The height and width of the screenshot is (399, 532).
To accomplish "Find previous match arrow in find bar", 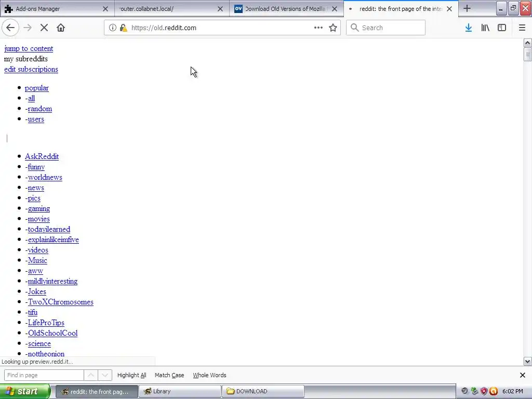I will (x=91, y=375).
